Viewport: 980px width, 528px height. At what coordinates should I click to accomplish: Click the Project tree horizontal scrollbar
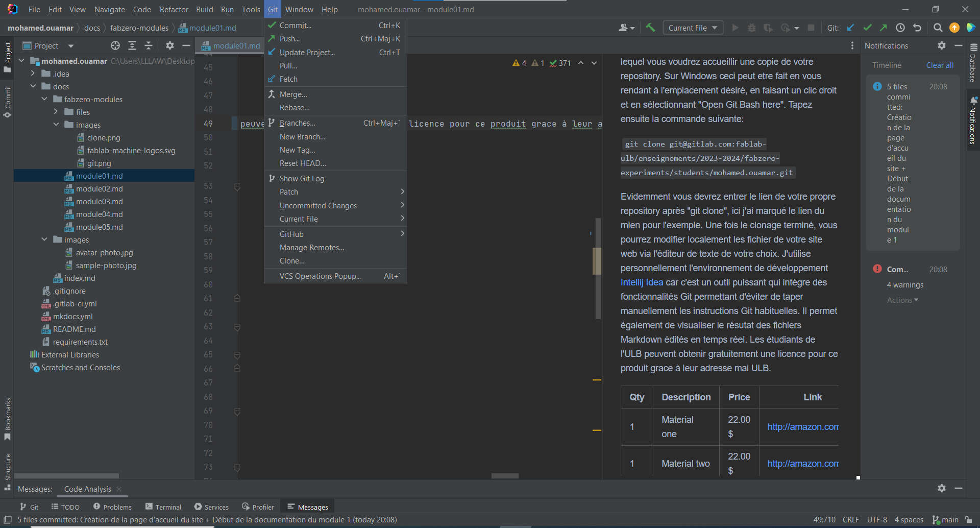[66, 475]
